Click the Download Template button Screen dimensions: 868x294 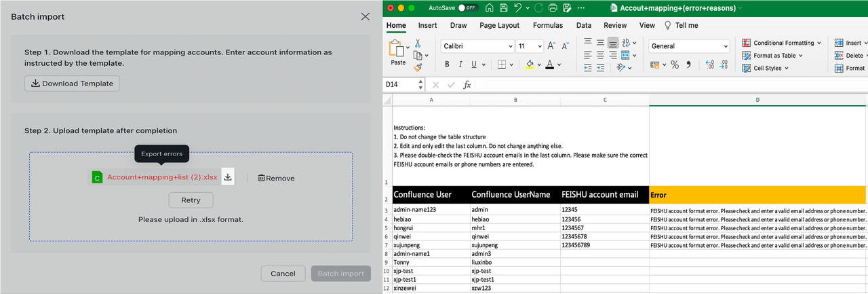tap(73, 84)
